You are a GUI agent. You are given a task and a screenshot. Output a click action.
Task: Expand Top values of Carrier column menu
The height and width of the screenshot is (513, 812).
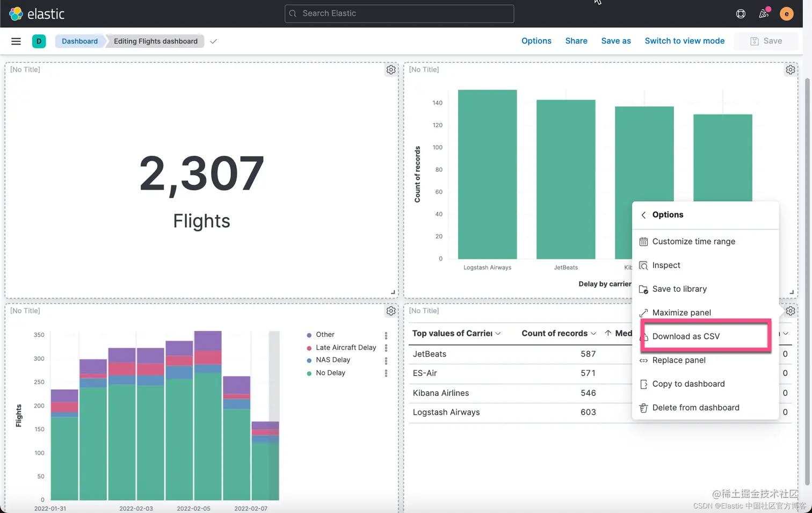coord(498,334)
